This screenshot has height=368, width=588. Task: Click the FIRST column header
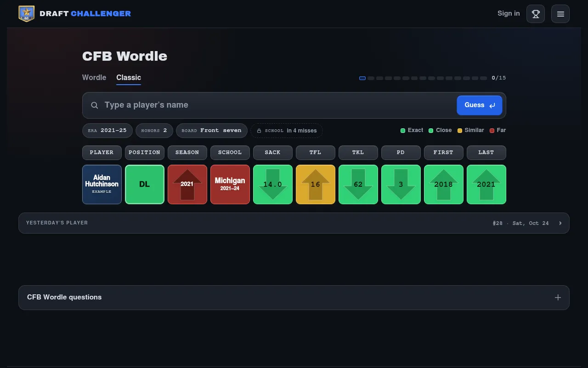[444, 153]
